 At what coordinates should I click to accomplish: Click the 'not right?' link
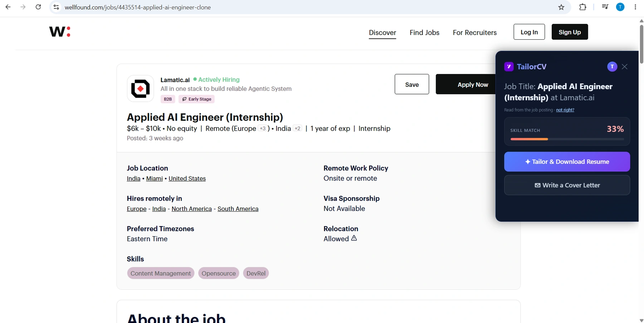(x=565, y=110)
